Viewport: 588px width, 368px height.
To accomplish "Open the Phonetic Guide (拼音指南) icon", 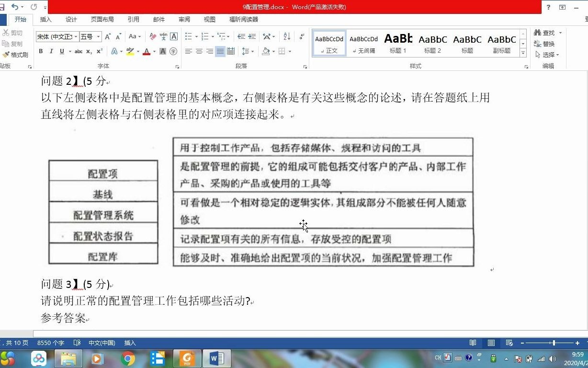I will point(162,36).
